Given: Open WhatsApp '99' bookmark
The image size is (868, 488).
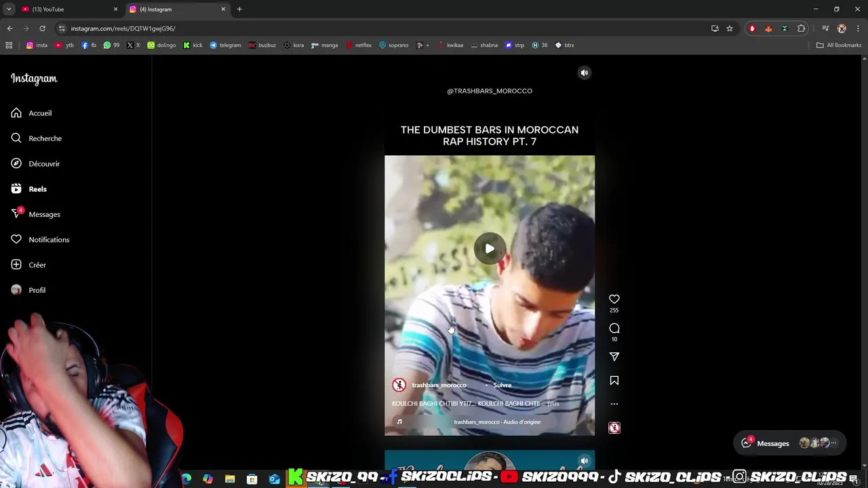Looking at the screenshot, I should [x=111, y=45].
